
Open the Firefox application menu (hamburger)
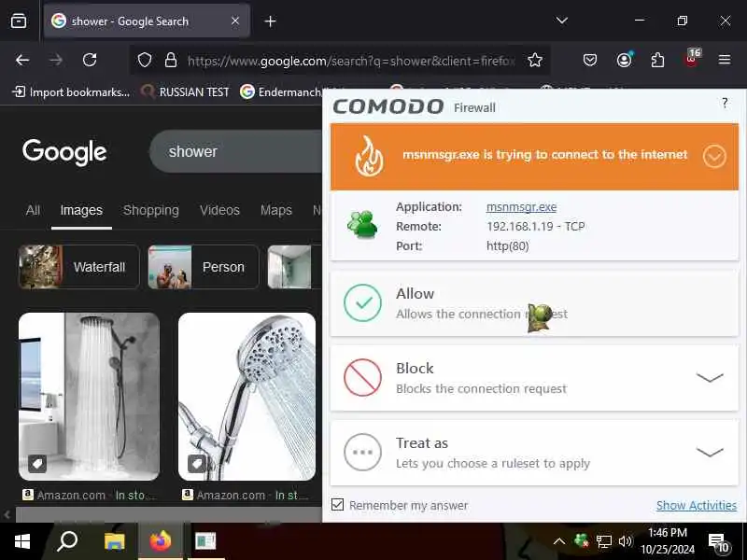click(x=725, y=60)
